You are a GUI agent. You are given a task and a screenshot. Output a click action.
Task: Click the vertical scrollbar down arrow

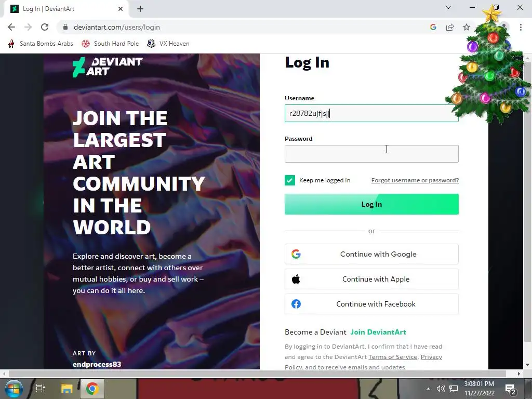pos(528,365)
